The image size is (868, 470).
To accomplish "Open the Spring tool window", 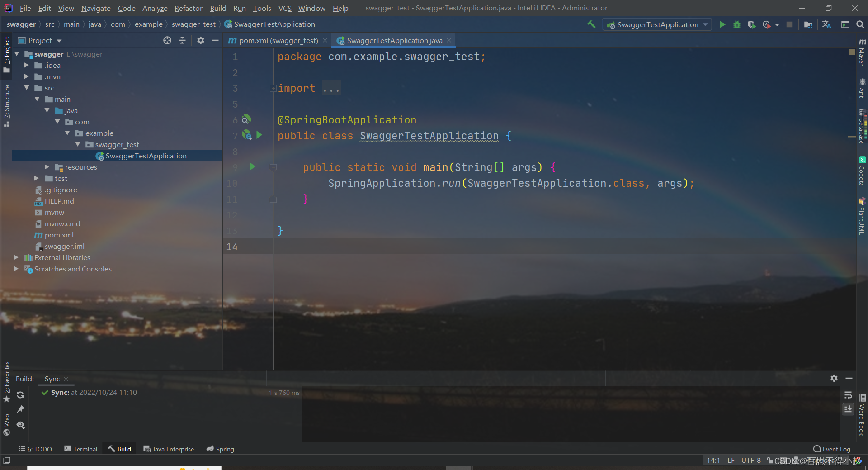I will tap(220, 449).
